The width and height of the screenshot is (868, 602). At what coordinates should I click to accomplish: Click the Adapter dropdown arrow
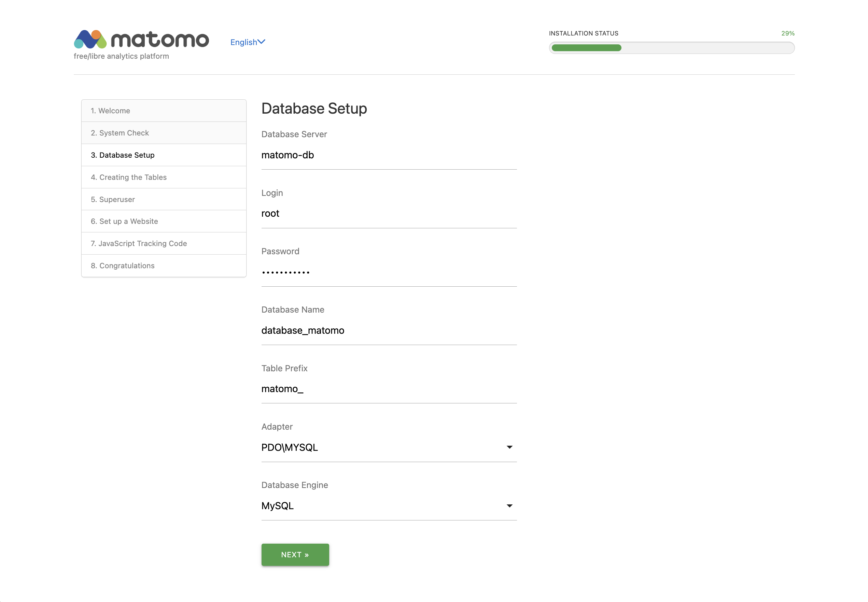509,447
